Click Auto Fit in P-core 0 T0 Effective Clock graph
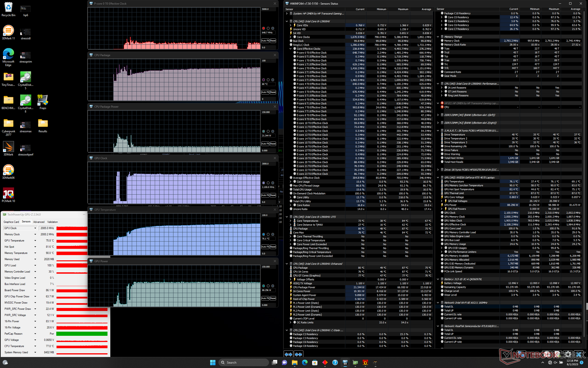 265,40
